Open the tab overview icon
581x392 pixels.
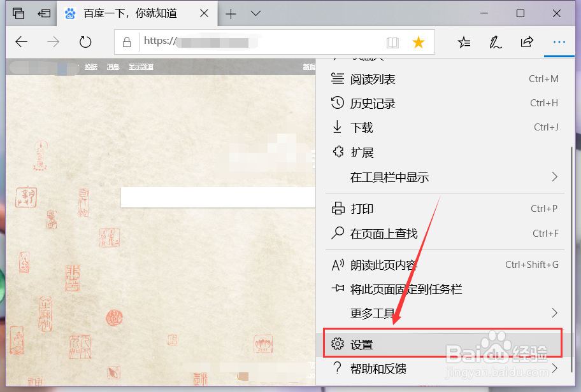point(18,13)
